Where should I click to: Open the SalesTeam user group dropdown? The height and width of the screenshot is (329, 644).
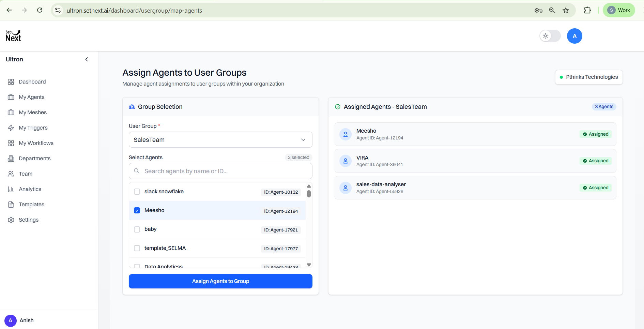(x=220, y=140)
